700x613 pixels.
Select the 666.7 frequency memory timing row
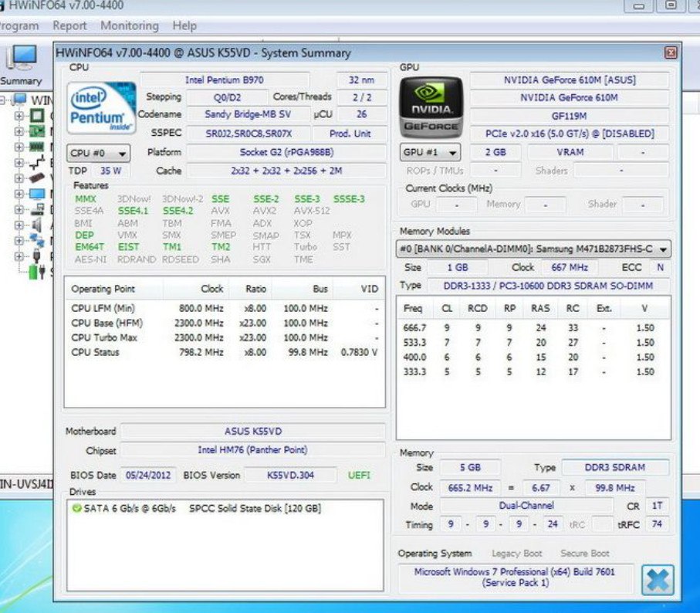tap(533, 327)
